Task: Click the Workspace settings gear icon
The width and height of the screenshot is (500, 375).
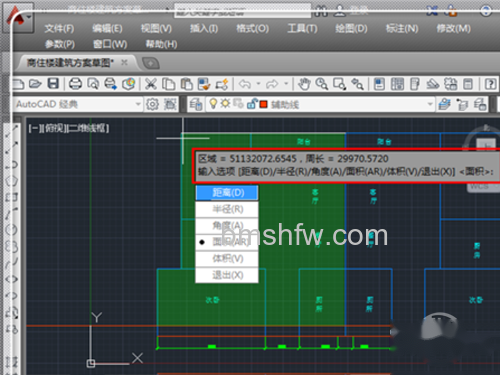Action: pos(152,104)
